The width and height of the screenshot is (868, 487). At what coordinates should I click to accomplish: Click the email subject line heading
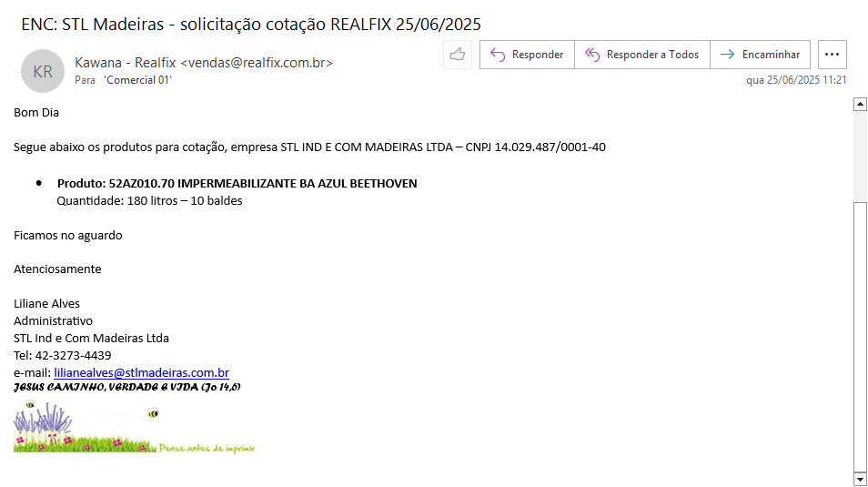click(x=251, y=24)
